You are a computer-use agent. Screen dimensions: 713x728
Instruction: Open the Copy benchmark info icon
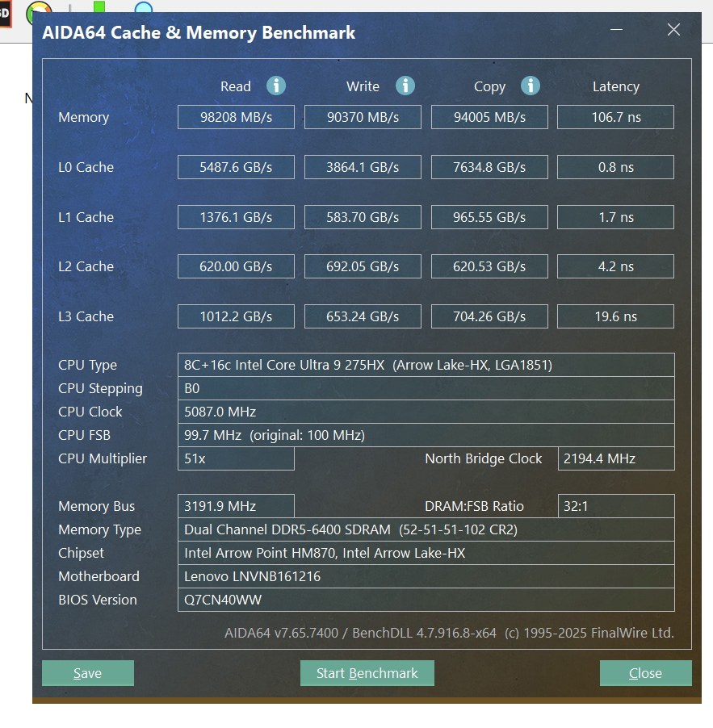[530, 86]
